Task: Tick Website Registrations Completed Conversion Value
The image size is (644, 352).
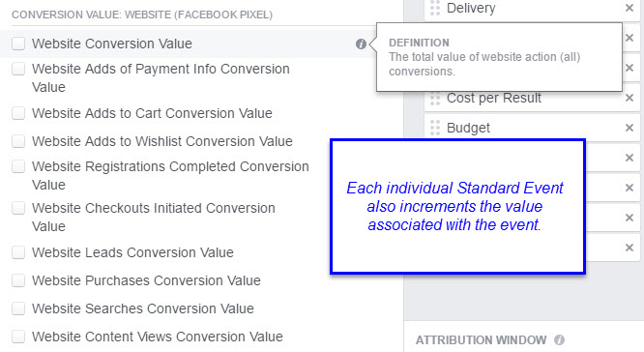Action: click(x=18, y=166)
